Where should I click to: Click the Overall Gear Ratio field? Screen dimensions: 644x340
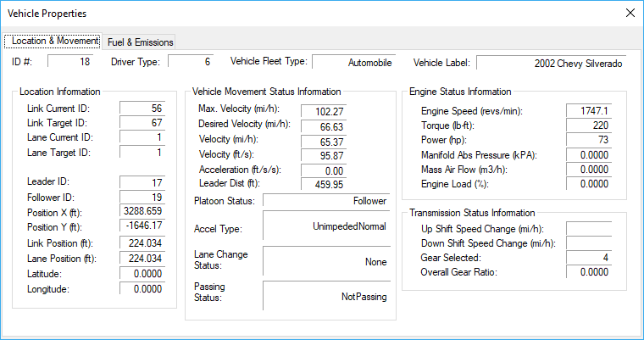tap(589, 272)
